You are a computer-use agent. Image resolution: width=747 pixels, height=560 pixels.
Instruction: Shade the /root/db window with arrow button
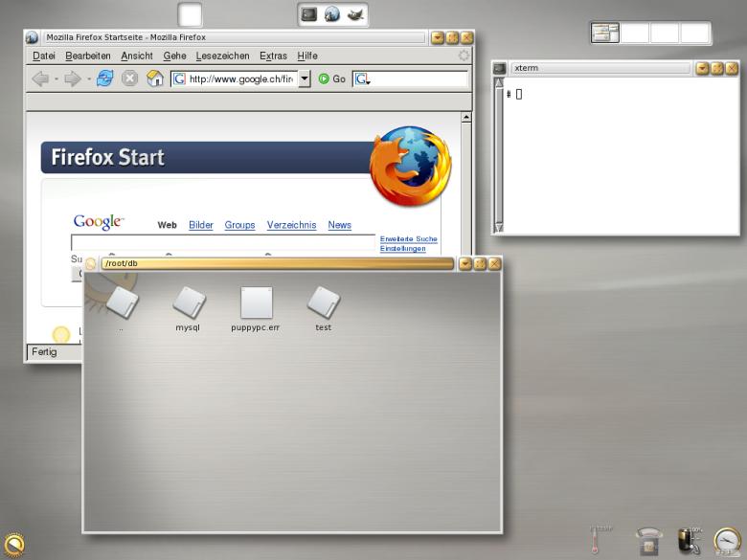tap(465, 263)
